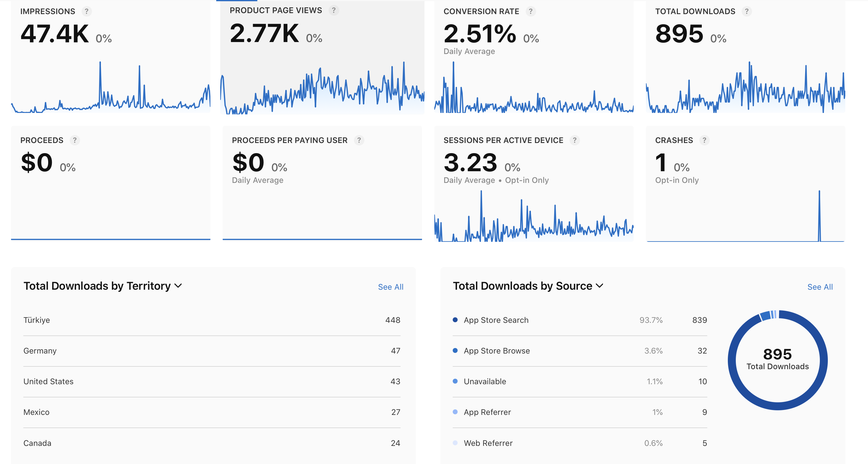Select the Canada territory row
The height and width of the screenshot is (464, 868).
tap(212, 443)
